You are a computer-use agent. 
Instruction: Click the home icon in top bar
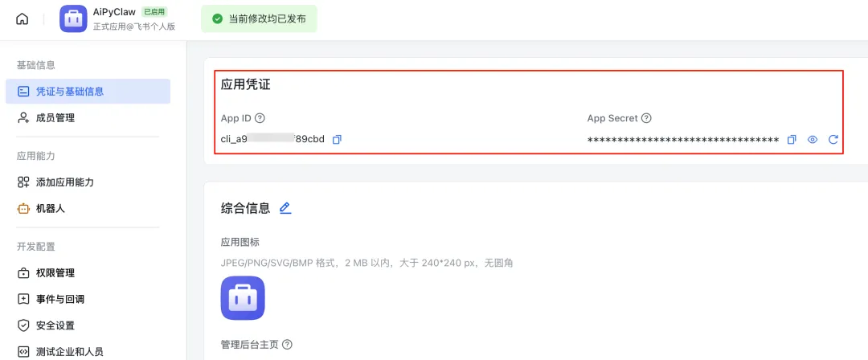(x=22, y=18)
